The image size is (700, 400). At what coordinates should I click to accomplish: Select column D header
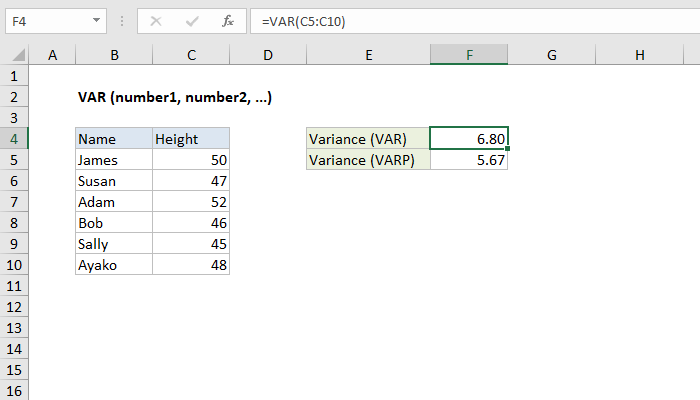click(x=268, y=55)
